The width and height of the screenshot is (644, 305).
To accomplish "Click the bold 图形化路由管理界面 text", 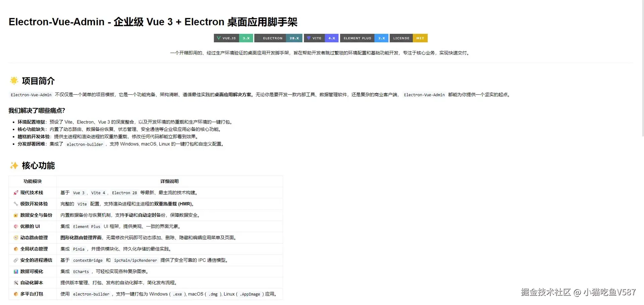I will coord(81,238).
